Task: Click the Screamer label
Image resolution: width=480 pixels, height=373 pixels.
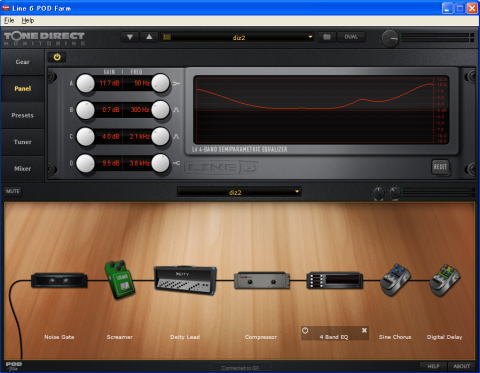Action: (x=120, y=337)
